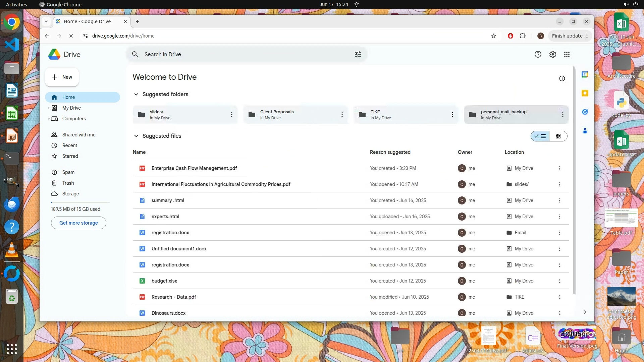Screen dimensions: 644x362
Task: Click Get more storage button
Action: click(x=78, y=223)
